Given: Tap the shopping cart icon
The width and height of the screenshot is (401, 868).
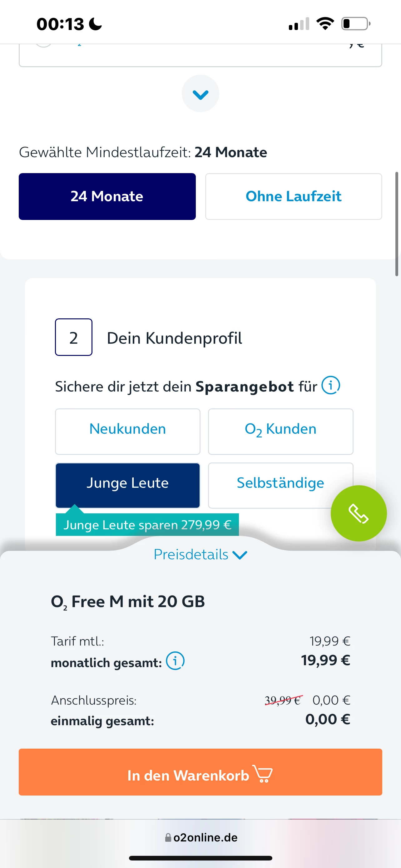Looking at the screenshot, I should coord(263,774).
